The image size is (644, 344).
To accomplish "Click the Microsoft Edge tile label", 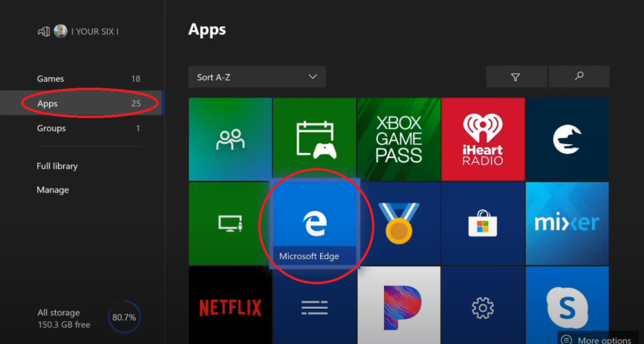I will point(309,256).
